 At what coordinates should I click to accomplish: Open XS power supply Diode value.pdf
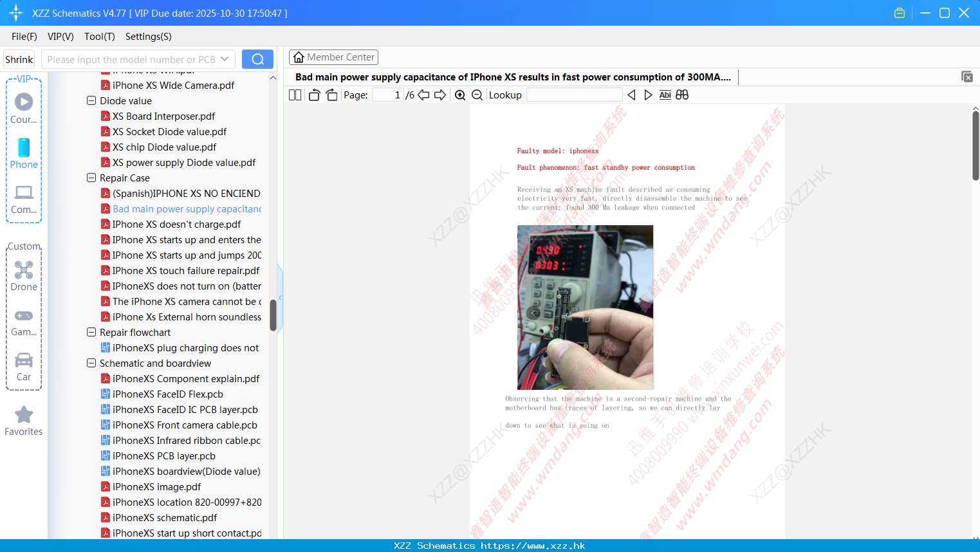178,163
